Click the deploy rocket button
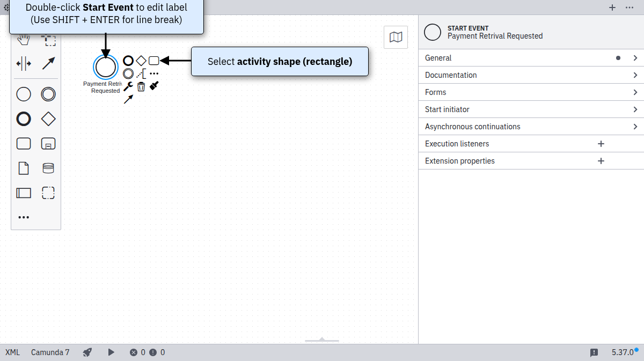The image size is (644, 361). click(x=87, y=352)
